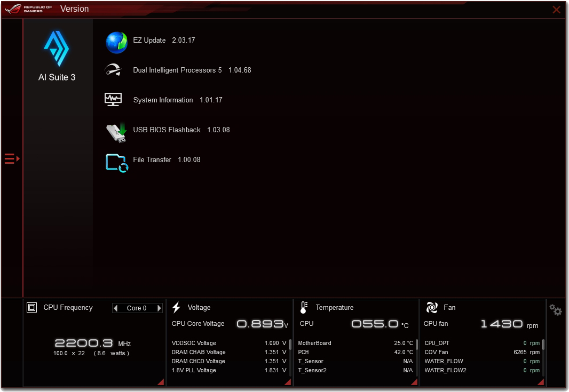Click the 1430 rpm CPU fan readout
Viewport: 569px width, 392px height.
point(509,324)
